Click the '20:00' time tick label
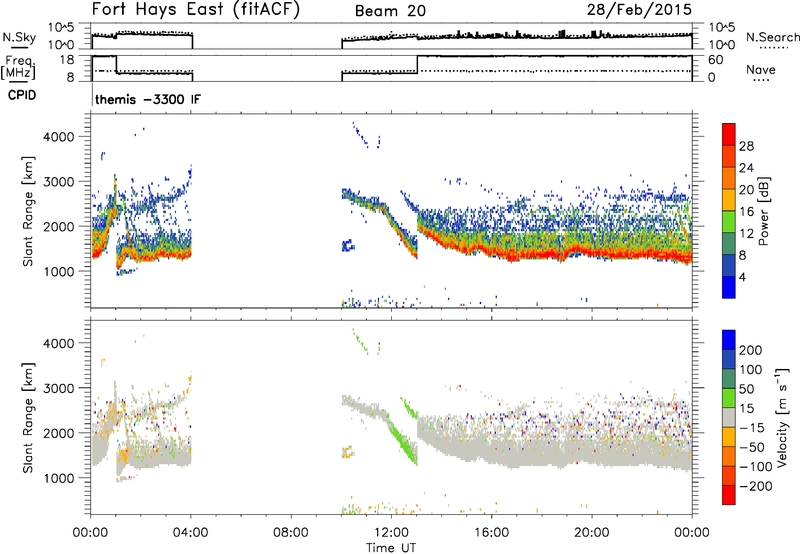The height and width of the screenshot is (554, 800). pos(592,533)
